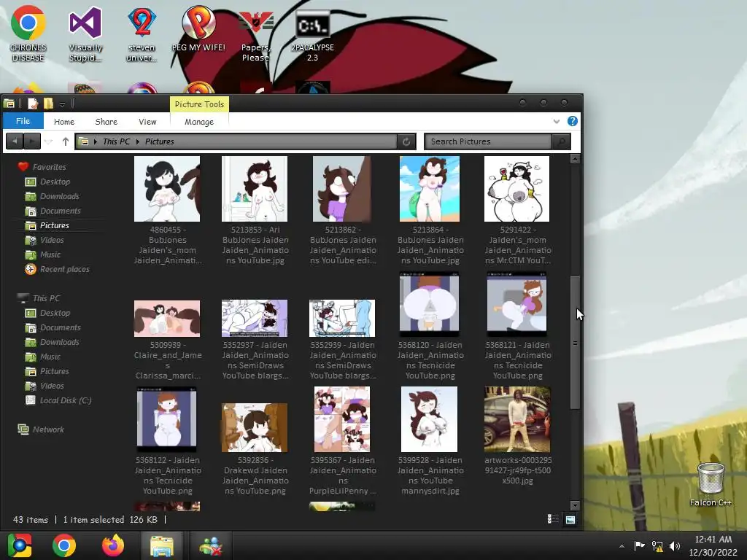Screen dimensions: 747x560
Task: Open the messenger people icon on the taskbar
Action: pyautogui.click(x=211, y=545)
